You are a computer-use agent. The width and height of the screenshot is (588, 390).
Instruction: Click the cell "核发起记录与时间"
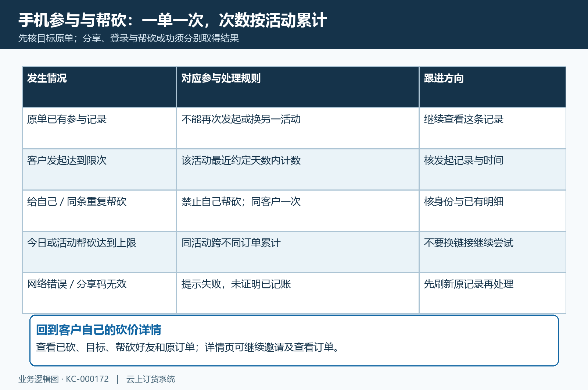(x=492, y=170)
